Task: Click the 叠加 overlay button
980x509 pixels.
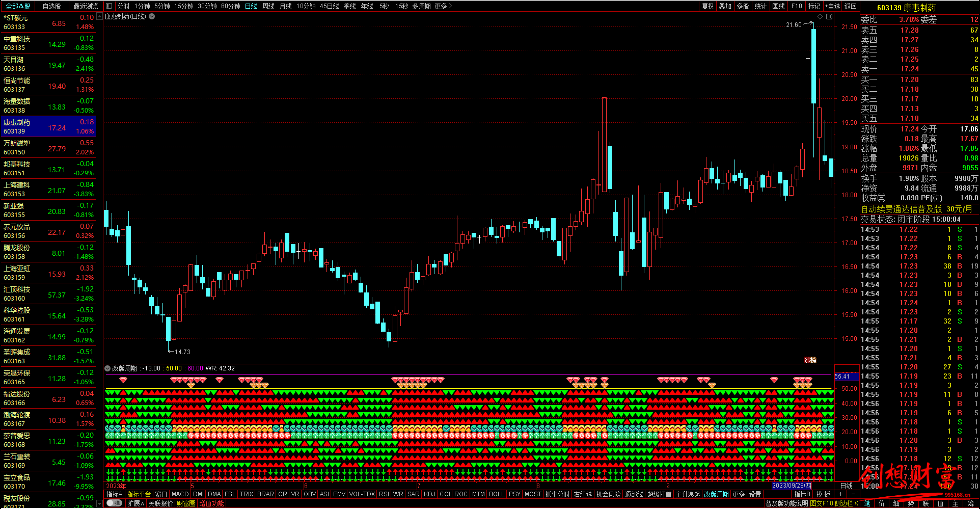Action: [725, 6]
